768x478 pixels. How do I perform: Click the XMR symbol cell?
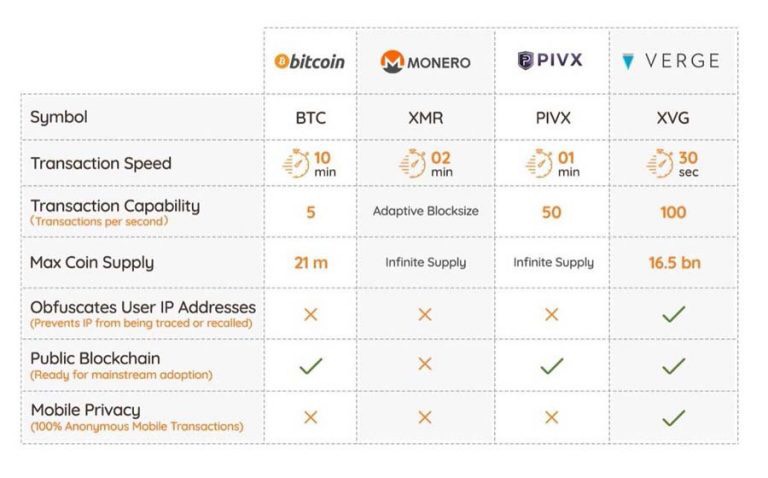(425, 118)
